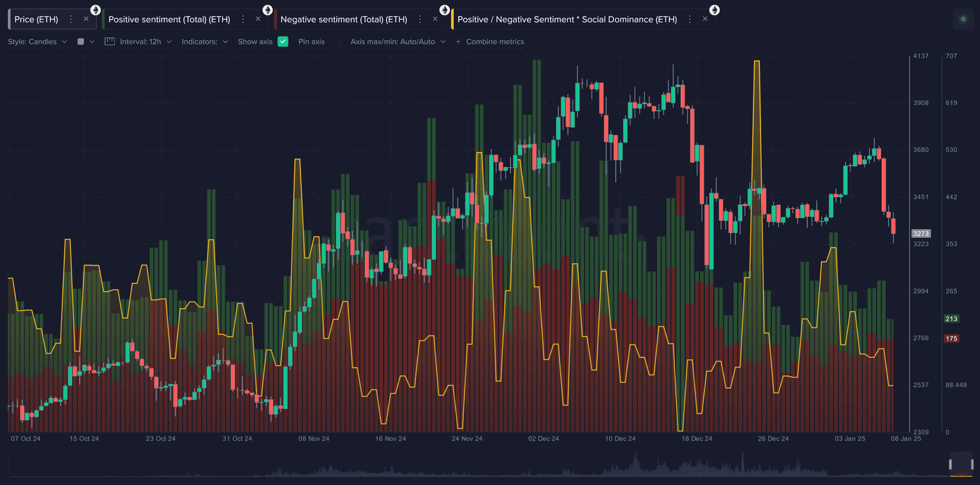Expand the Indicators dropdown
Viewport: 980px width, 485px height.
click(204, 41)
